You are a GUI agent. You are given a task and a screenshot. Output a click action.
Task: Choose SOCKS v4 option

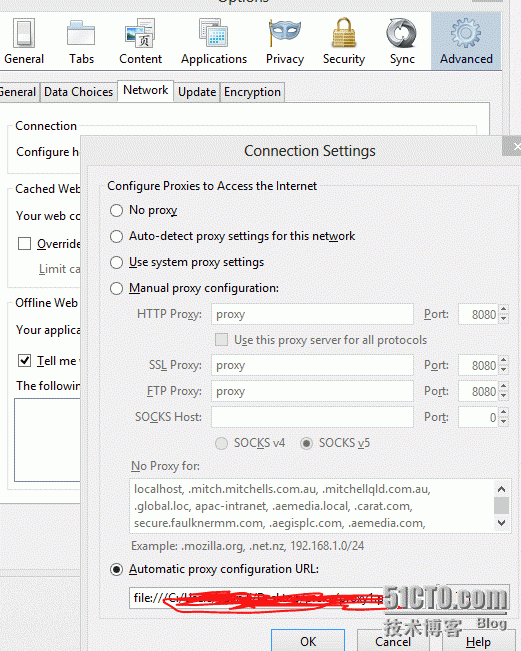coord(221,443)
